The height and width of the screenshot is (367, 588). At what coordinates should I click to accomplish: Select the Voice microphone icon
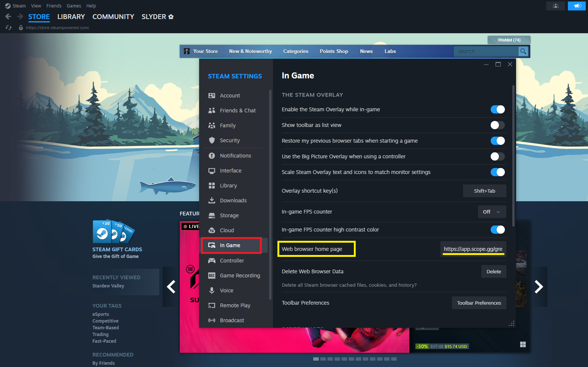click(x=212, y=290)
